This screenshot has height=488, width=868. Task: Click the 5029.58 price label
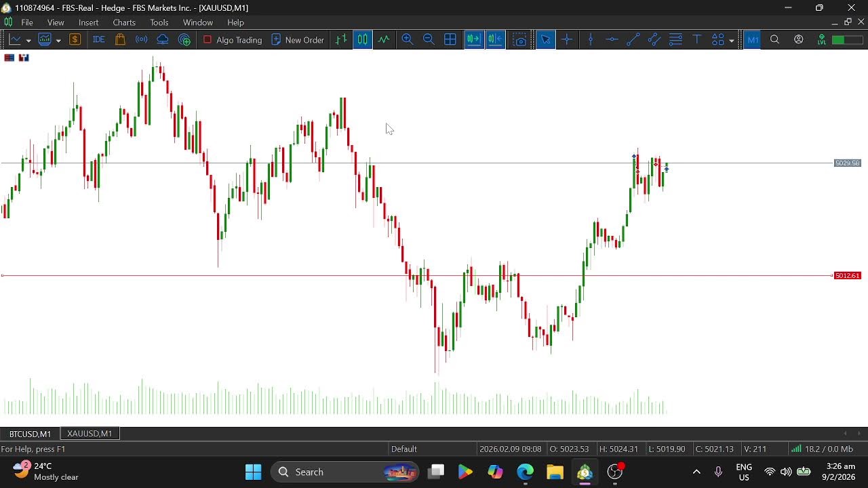[847, 163]
